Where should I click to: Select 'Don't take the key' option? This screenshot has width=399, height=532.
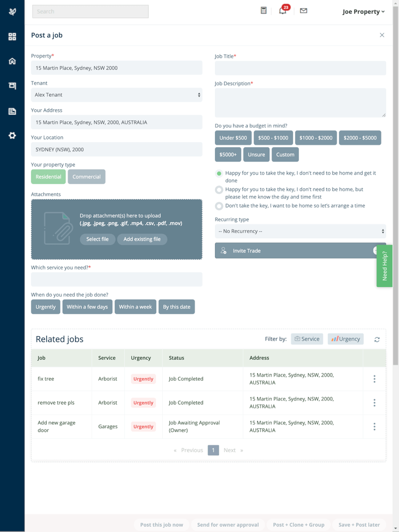point(219,206)
